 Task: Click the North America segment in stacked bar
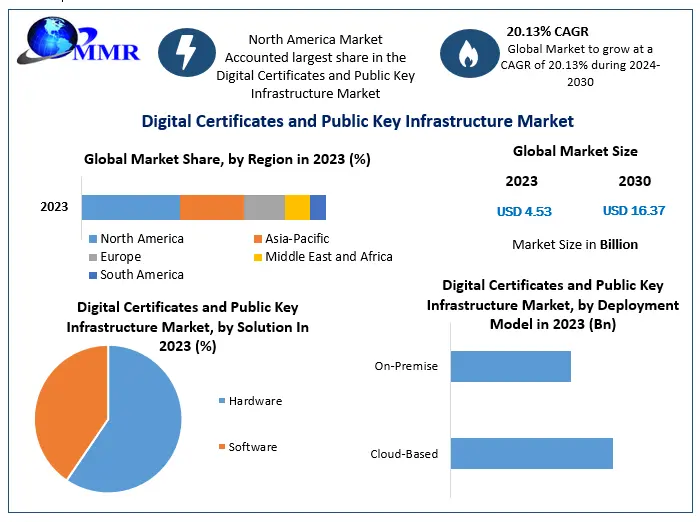tap(130, 207)
